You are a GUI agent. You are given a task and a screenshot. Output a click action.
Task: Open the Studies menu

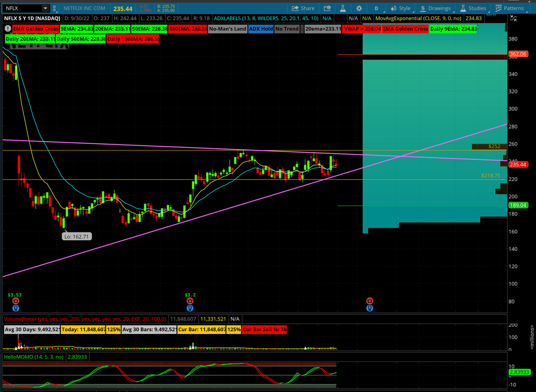pos(473,8)
